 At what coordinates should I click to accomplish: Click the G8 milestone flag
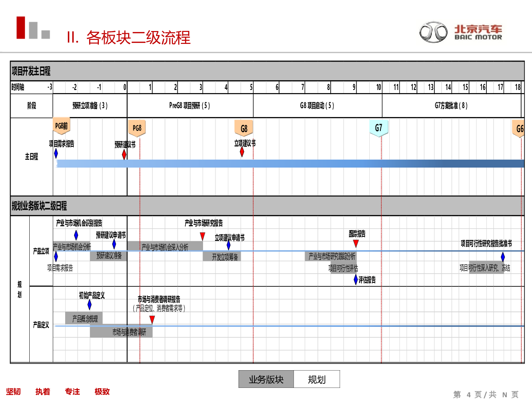(244, 129)
